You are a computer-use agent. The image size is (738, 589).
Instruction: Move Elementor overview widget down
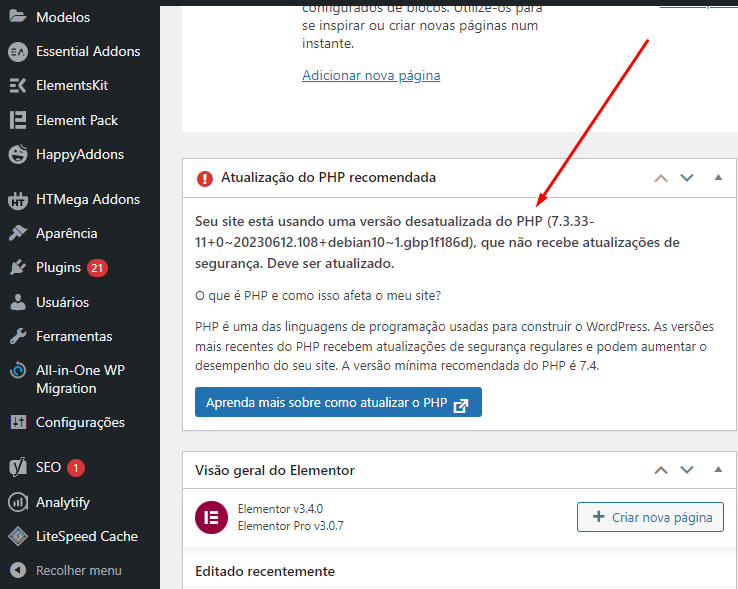click(687, 470)
